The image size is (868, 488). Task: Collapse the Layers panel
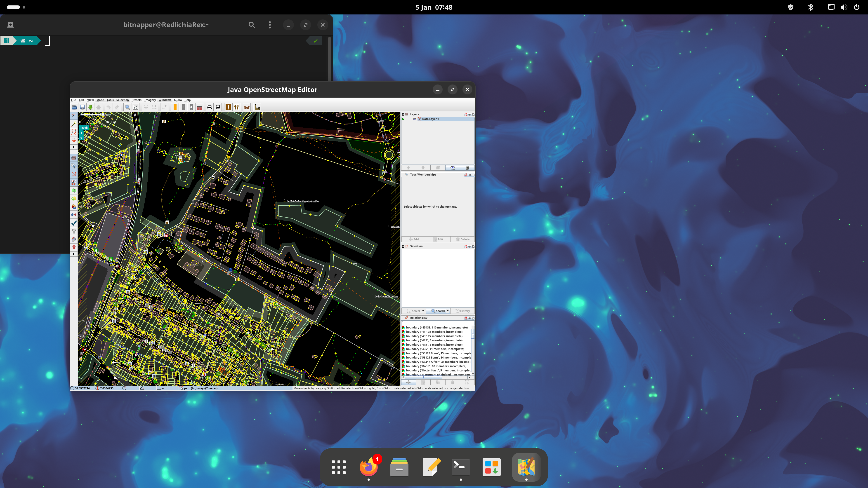403,115
